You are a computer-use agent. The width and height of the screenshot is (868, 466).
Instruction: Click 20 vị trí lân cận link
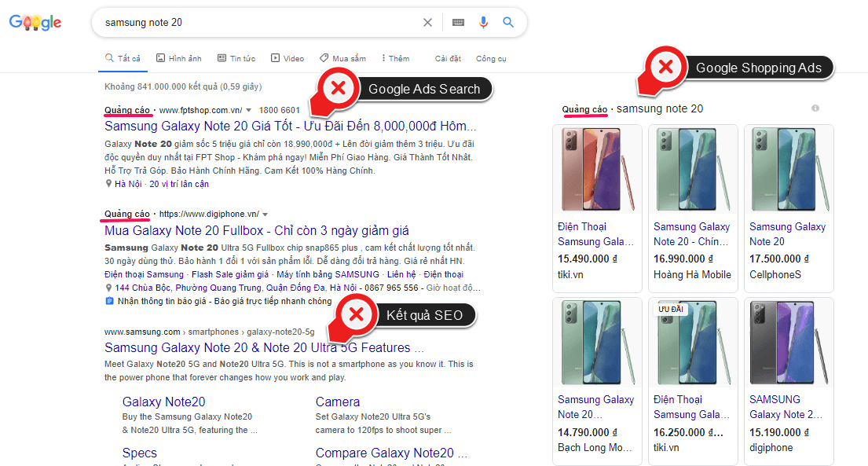point(179,184)
